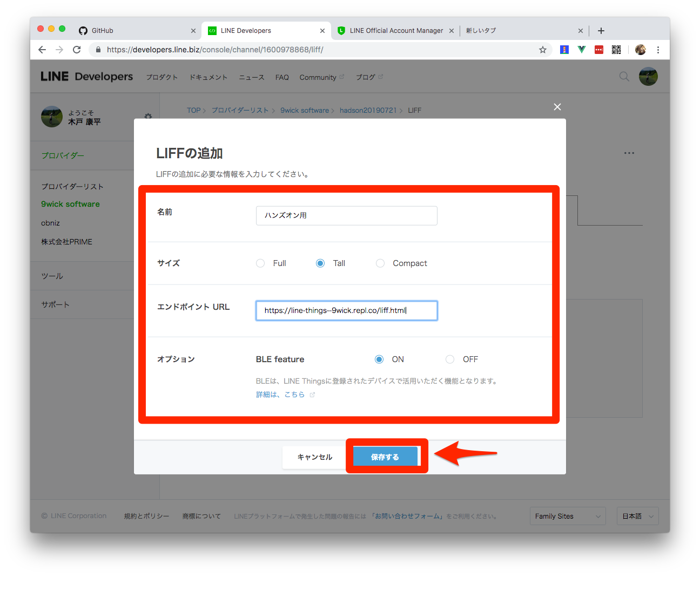The width and height of the screenshot is (700, 598).
Task: Open the ドキュメント menu
Action: pyautogui.click(x=208, y=77)
